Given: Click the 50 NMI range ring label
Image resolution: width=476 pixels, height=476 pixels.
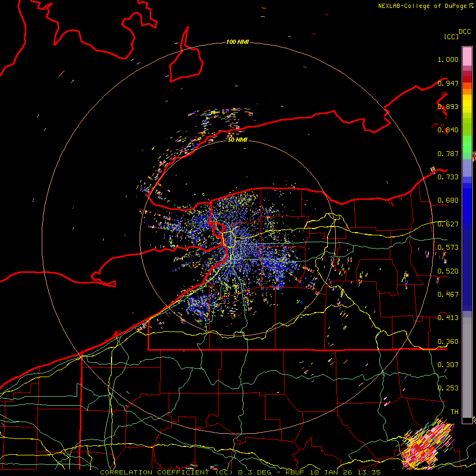Looking at the screenshot, I should coord(237,140).
